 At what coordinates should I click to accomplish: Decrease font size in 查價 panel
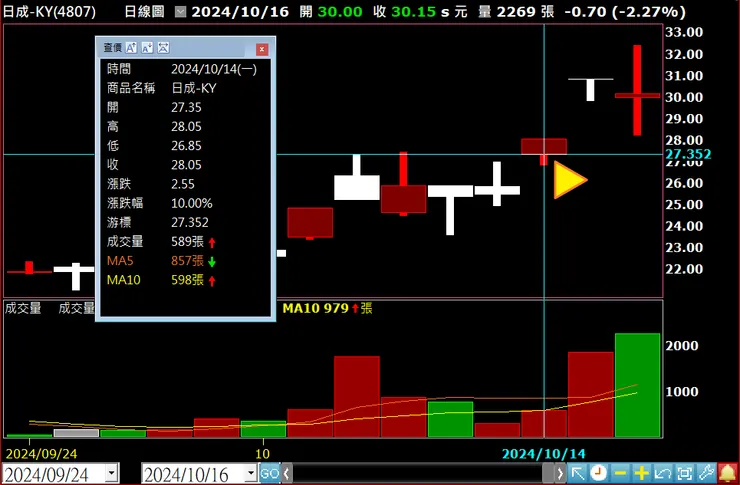(x=147, y=48)
